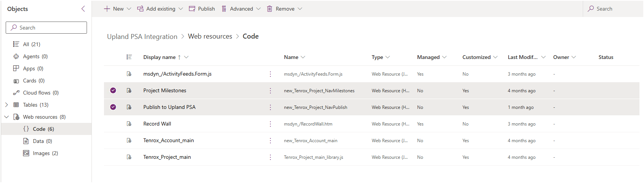Click name cell new_Tenrox_Project_NavPublish
Viewport: 644px width, 183px height.
point(315,107)
